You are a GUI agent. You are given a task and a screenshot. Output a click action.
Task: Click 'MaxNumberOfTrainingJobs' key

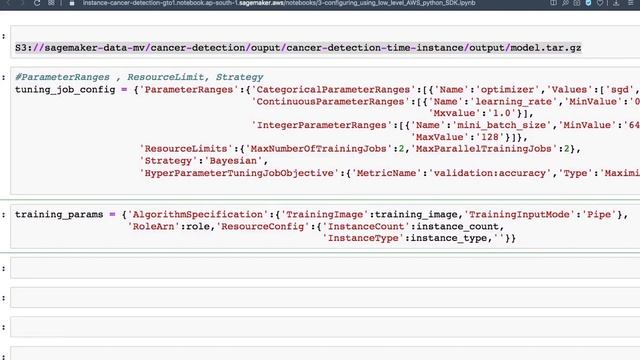pos(318,149)
